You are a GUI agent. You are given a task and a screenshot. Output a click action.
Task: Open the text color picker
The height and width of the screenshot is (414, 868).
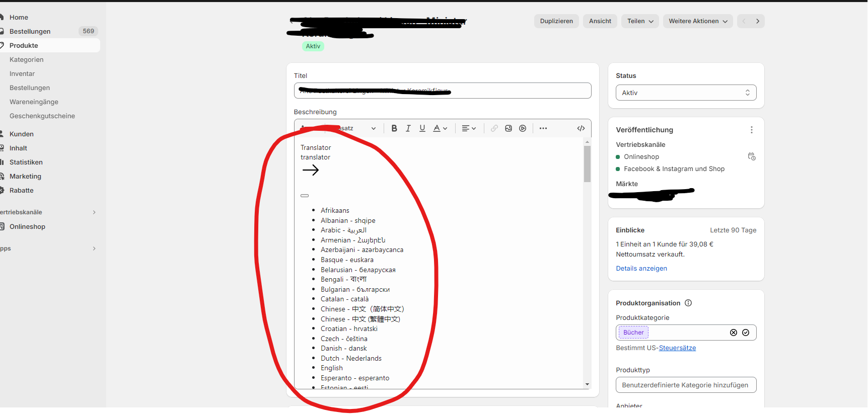click(440, 128)
